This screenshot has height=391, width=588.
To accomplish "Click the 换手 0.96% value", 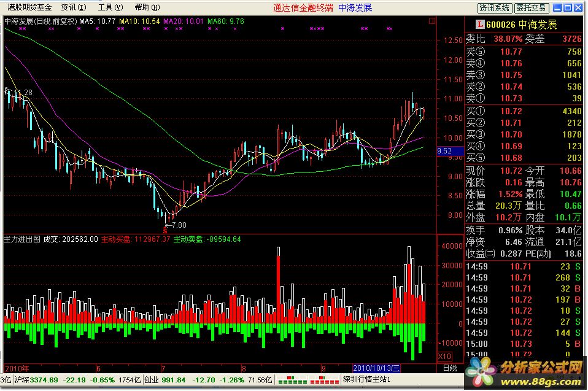I will click(511, 230).
